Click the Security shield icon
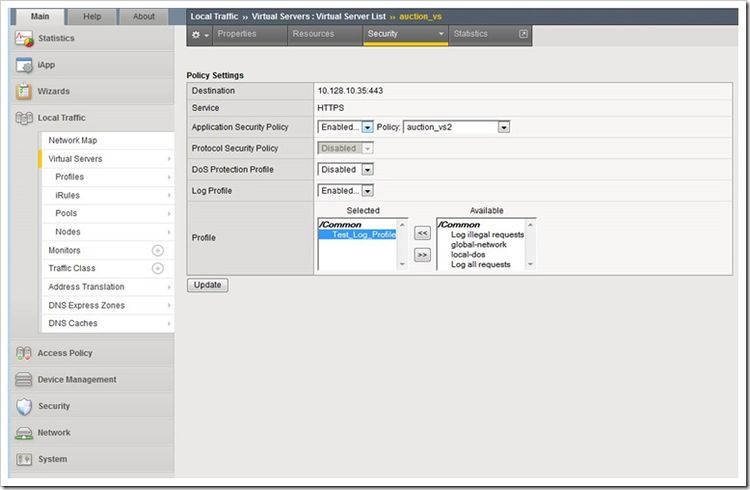The width and height of the screenshot is (750, 490). (24, 406)
